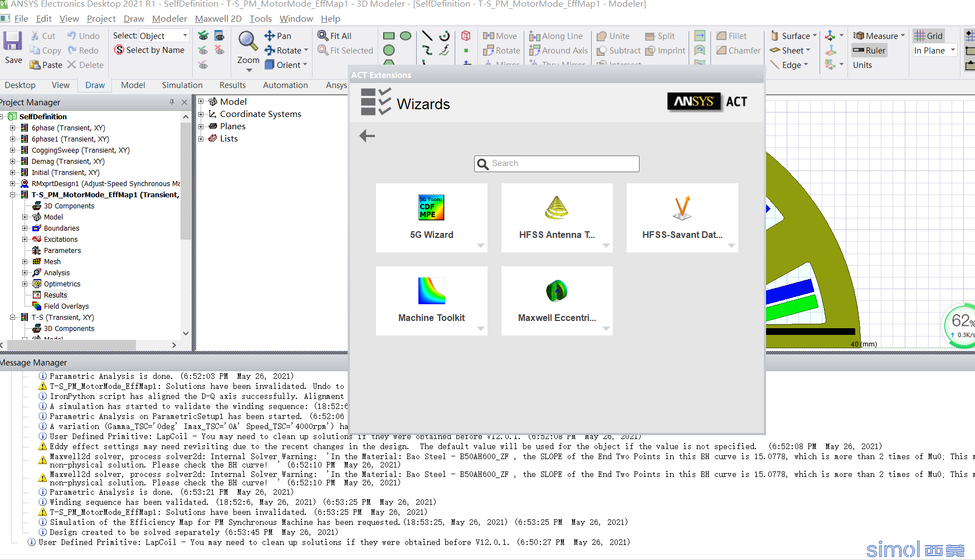975x560 pixels.
Task: Click the Cut scissors tool
Action: tap(42, 36)
